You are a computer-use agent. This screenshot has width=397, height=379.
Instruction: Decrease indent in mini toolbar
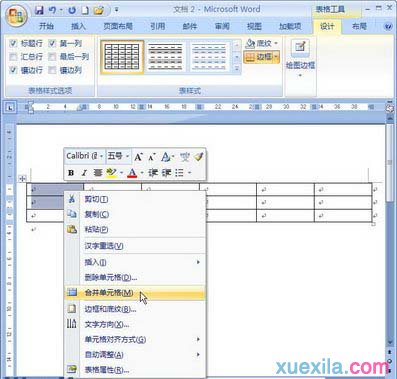pyautogui.click(x=153, y=173)
